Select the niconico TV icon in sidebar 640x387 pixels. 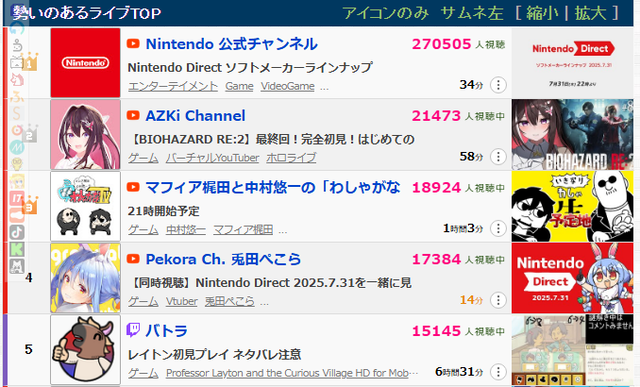(x=17, y=62)
